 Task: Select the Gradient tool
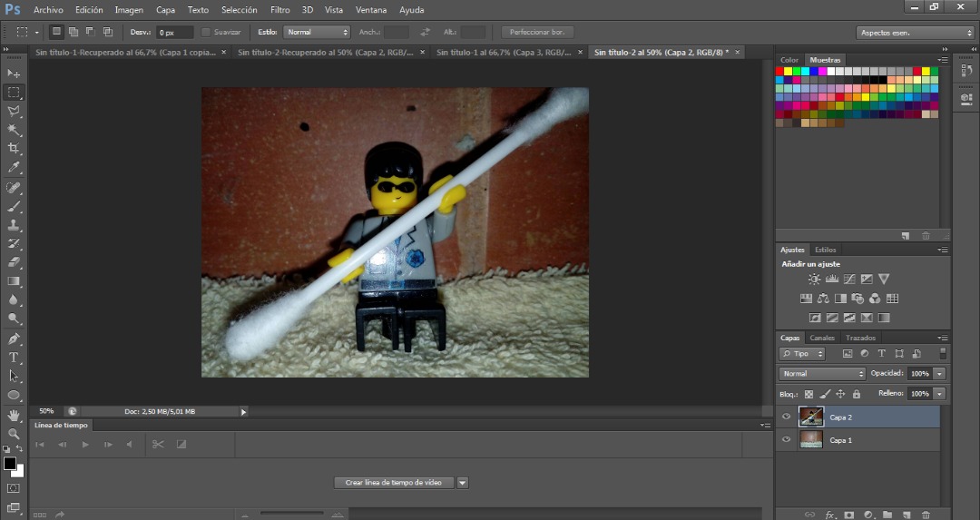[14, 281]
